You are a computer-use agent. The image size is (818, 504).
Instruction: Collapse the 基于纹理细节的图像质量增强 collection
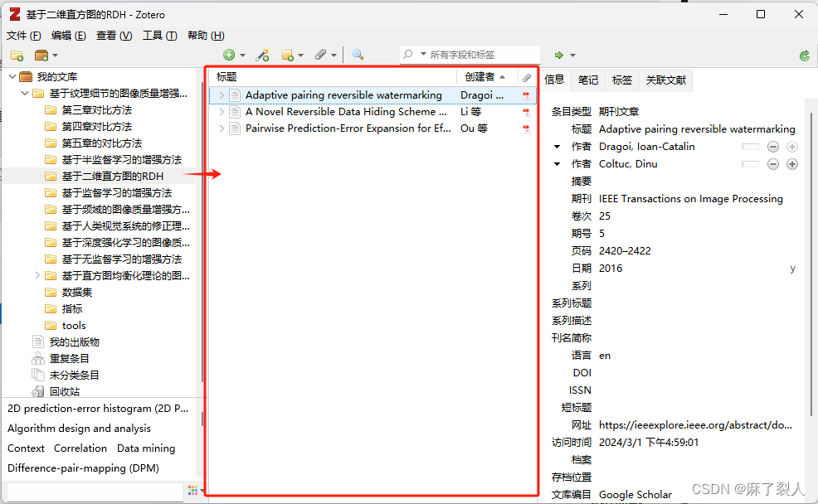25,94
